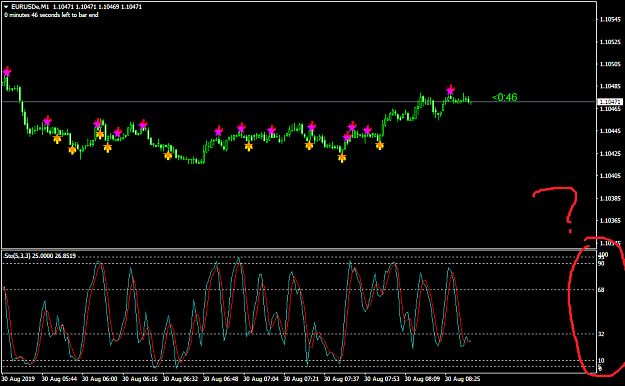Click the '30 Aug 08:25' time label

click(x=462, y=379)
